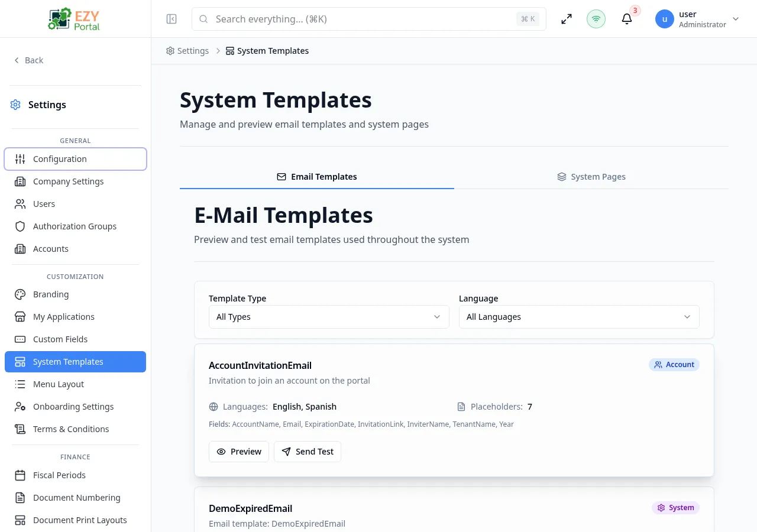Click the Branding palette icon

click(20, 294)
